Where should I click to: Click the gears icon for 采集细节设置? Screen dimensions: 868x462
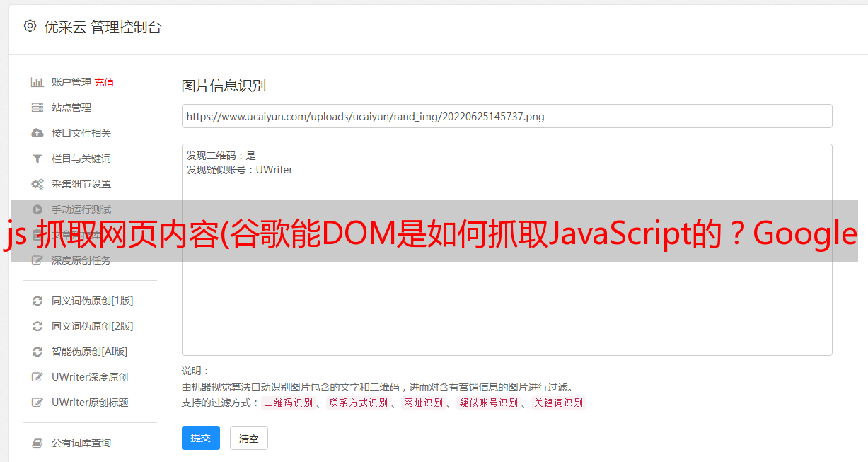[x=37, y=184]
